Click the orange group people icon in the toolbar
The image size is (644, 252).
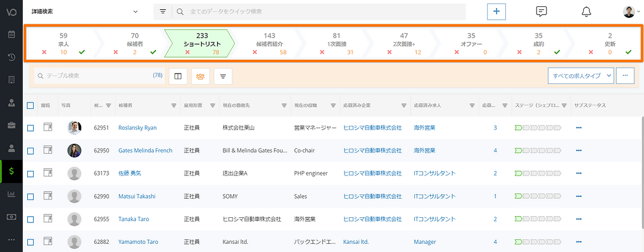200,76
